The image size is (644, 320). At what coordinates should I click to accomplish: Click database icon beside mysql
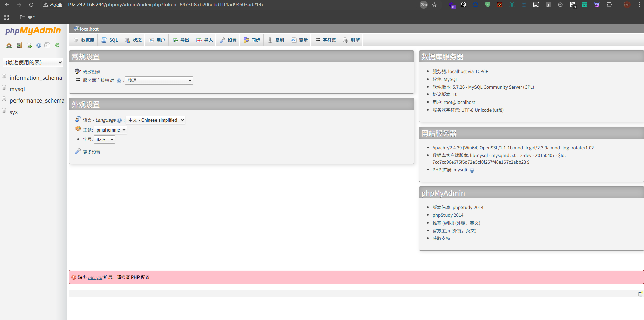pos(4,88)
